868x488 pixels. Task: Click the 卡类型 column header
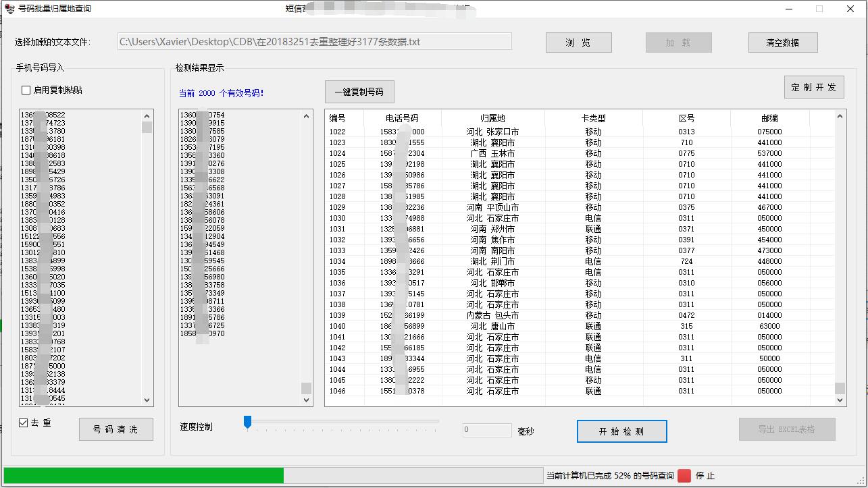(x=594, y=118)
